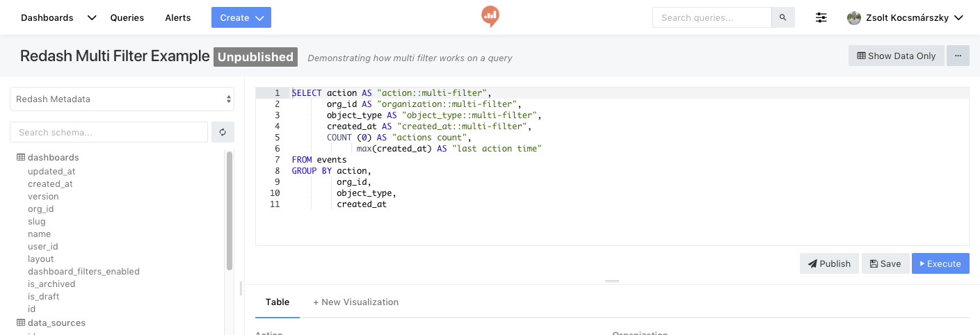The width and height of the screenshot is (980, 335).
Task: Refresh the schema with the reload icon
Action: (x=223, y=132)
